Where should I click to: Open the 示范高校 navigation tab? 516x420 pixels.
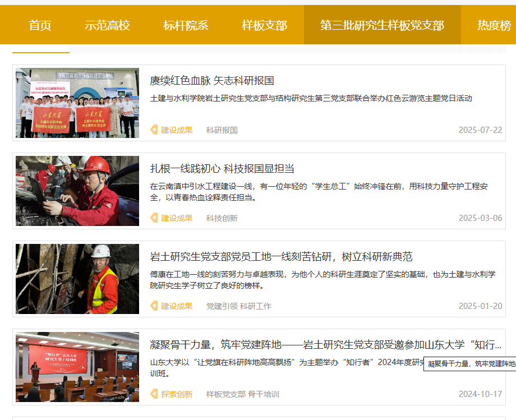coord(107,25)
